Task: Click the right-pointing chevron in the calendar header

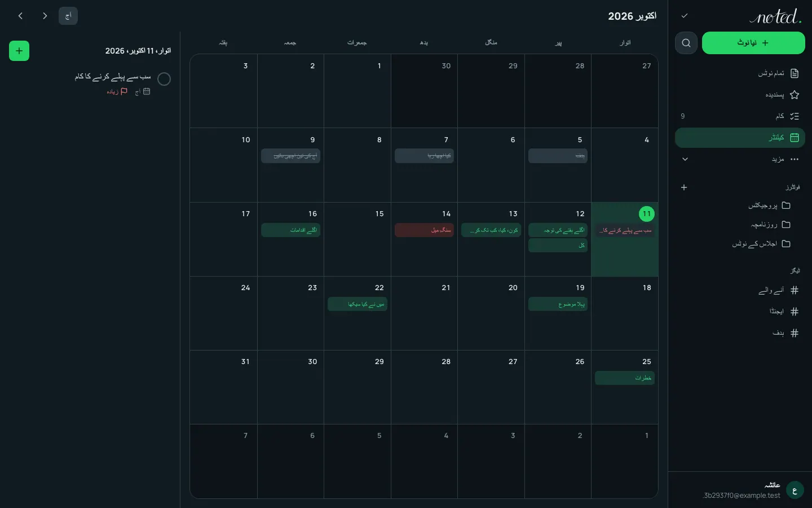Action: point(45,16)
